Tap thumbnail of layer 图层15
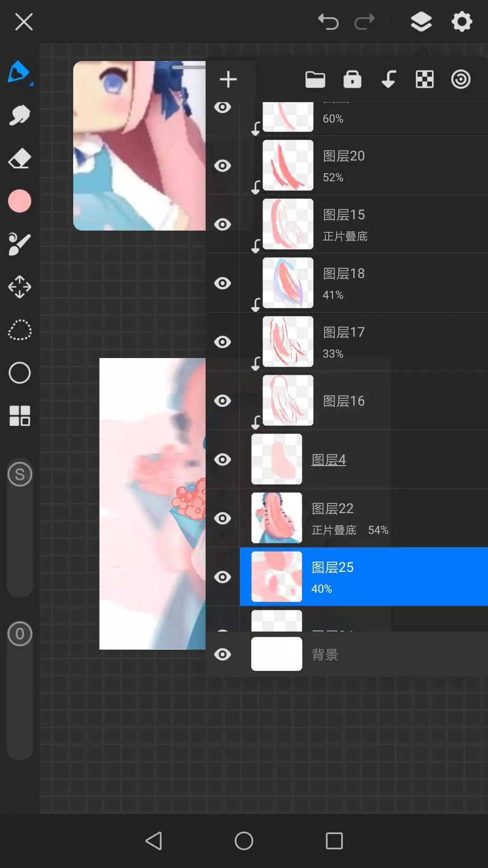Image resolution: width=488 pixels, height=868 pixels. [x=288, y=224]
